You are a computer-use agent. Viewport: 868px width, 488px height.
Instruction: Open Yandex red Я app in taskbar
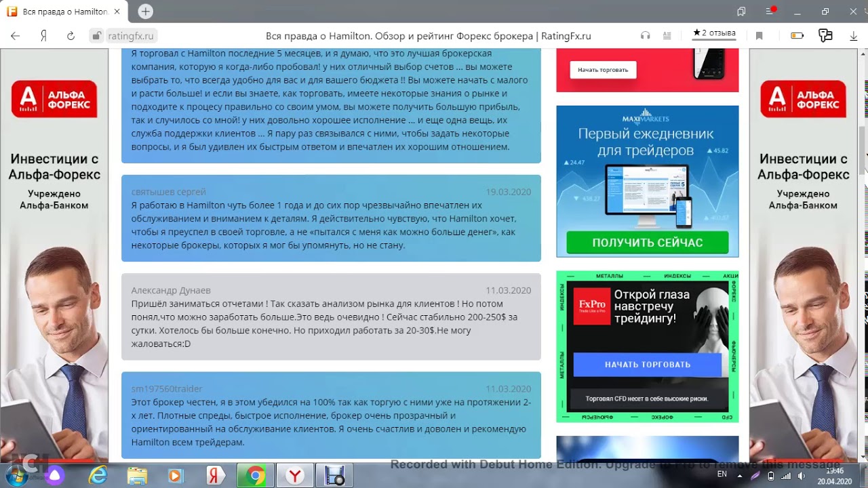click(215, 476)
